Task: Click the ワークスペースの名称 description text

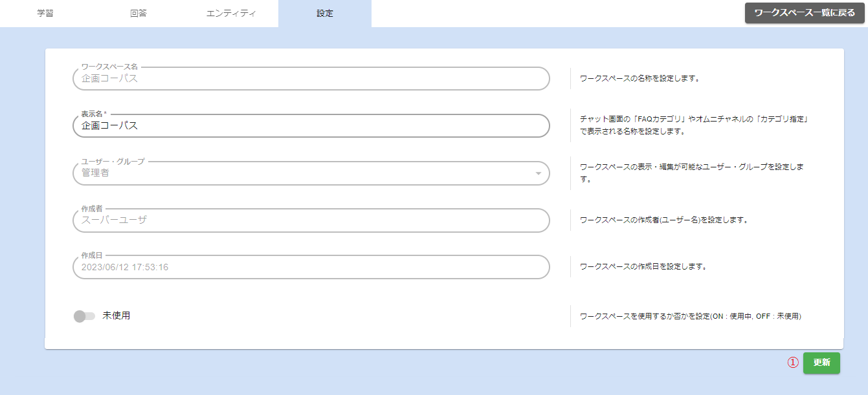Action: (640, 79)
